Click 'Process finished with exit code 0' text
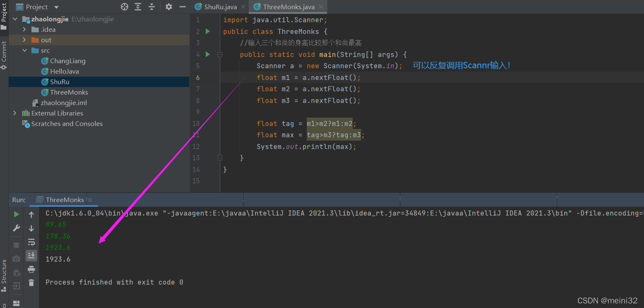Image resolution: width=644 pixels, height=308 pixels. point(114,282)
